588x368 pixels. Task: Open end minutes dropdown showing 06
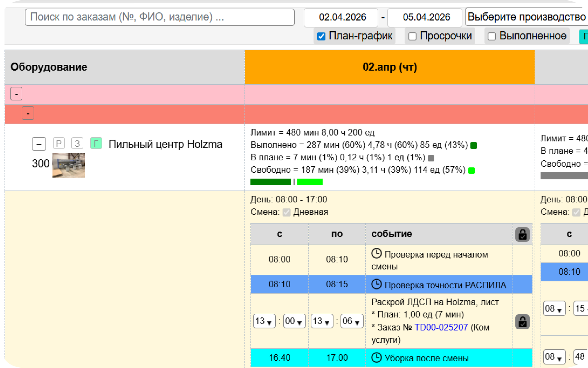352,321
